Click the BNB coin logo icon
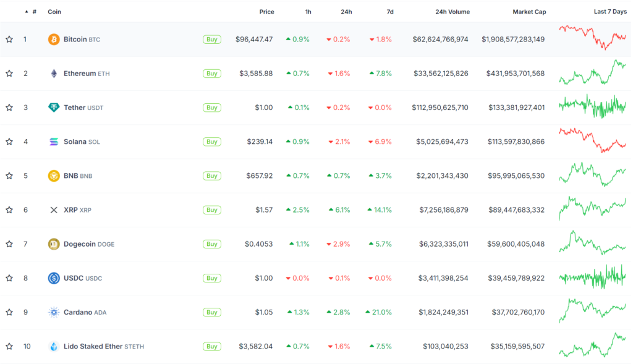The height and width of the screenshot is (364, 633). (54, 176)
